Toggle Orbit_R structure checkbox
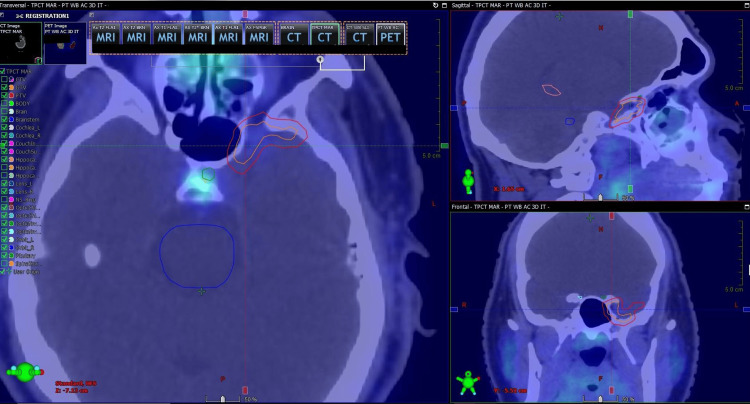 point(4,248)
